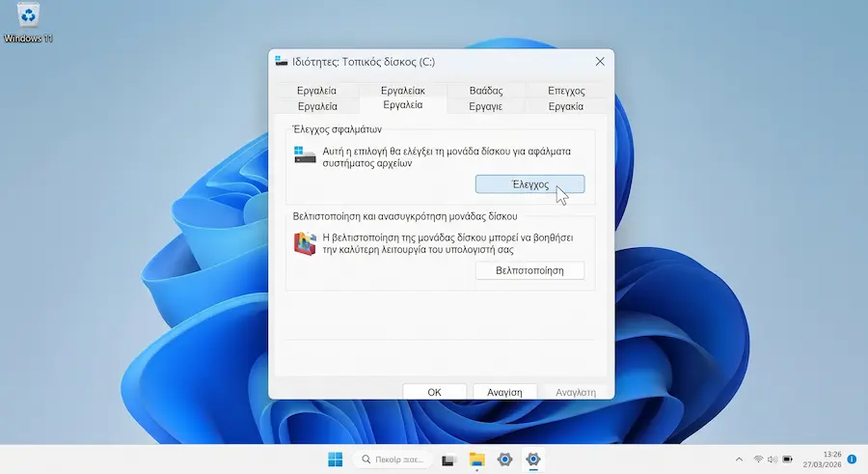Switch to the Βαάδας tab
868x474 pixels.
[486, 91]
